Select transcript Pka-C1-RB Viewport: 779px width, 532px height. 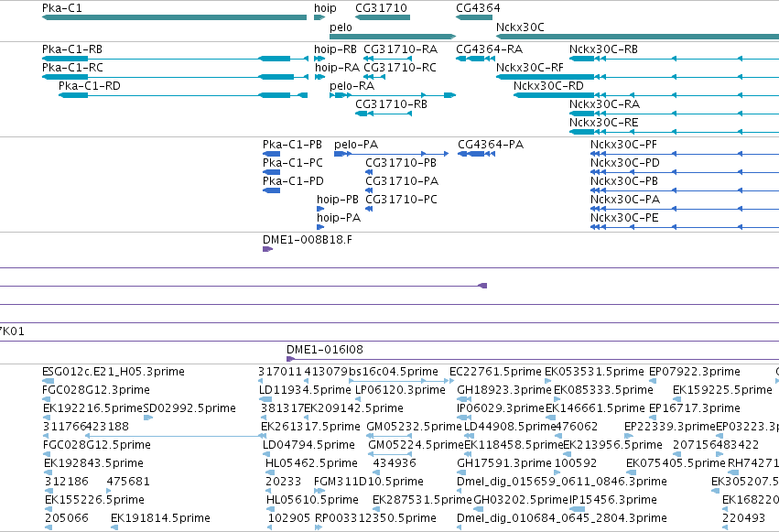[x=175, y=59]
